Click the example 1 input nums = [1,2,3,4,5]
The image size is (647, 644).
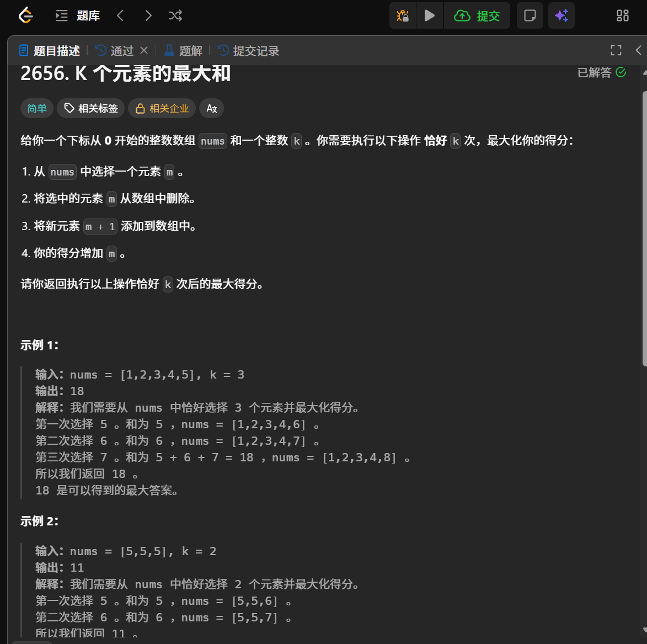pos(140,375)
